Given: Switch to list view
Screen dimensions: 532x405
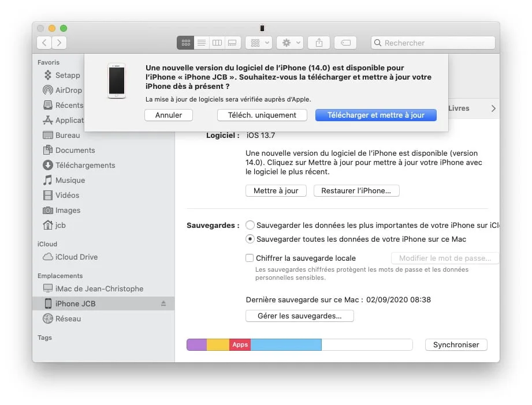Looking at the screenshot, I should (x=202, y=43).
